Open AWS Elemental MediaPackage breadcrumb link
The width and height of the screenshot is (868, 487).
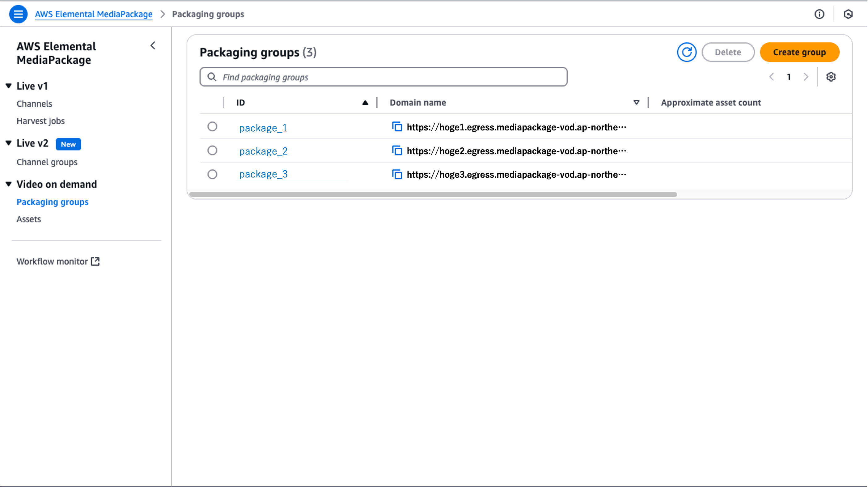click(94, 14)
